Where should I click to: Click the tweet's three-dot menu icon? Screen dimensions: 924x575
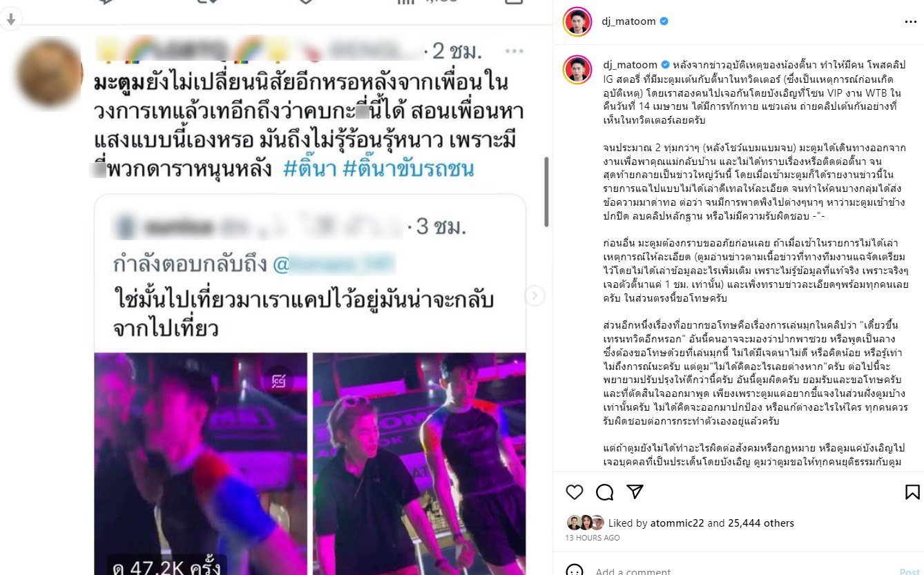(x=514, y=51)
